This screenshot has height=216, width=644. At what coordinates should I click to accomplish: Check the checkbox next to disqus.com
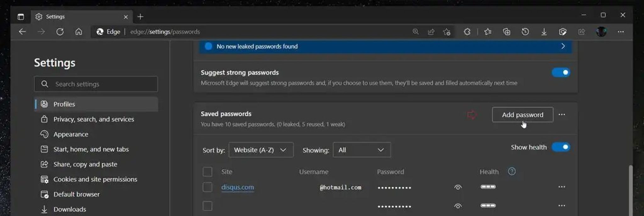(208, 187)
